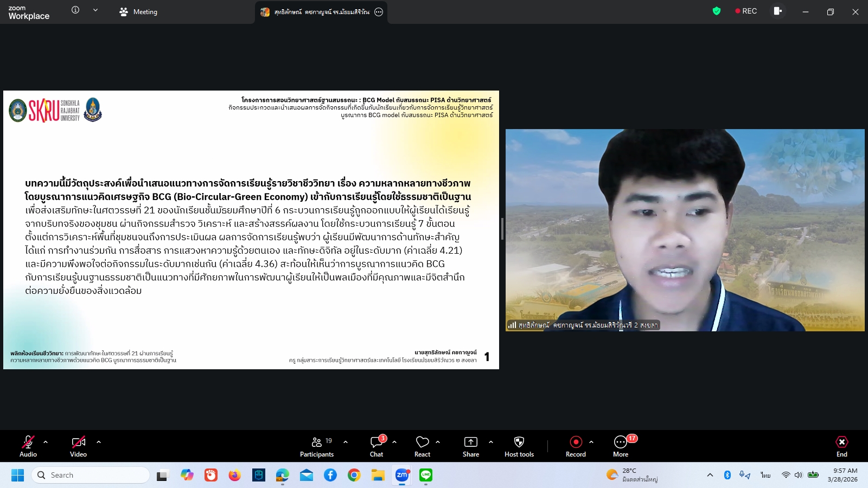Toggle the Record button
The height and width of the screenshot is (488, 868).
pyautogui.click(x=576, y=446)
